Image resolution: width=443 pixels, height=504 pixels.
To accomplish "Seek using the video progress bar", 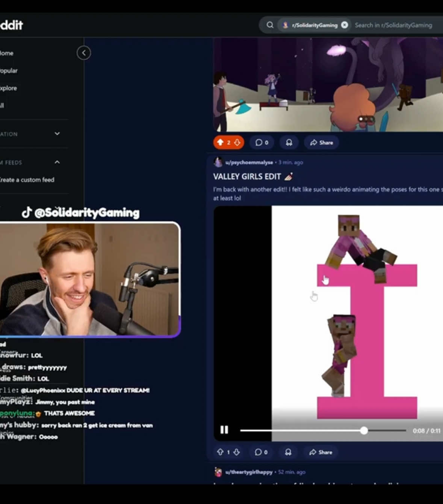I will coord(323,430).
